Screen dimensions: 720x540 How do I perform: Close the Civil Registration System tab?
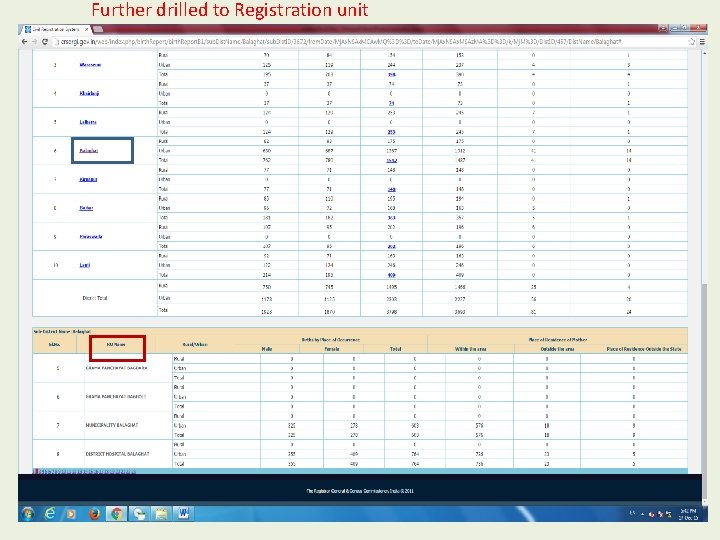click(86, 29)
